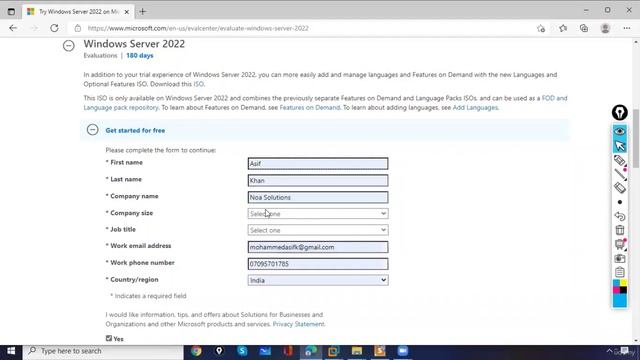Open the browser profile avatar
Screen dimensions: 640x360
605,28
